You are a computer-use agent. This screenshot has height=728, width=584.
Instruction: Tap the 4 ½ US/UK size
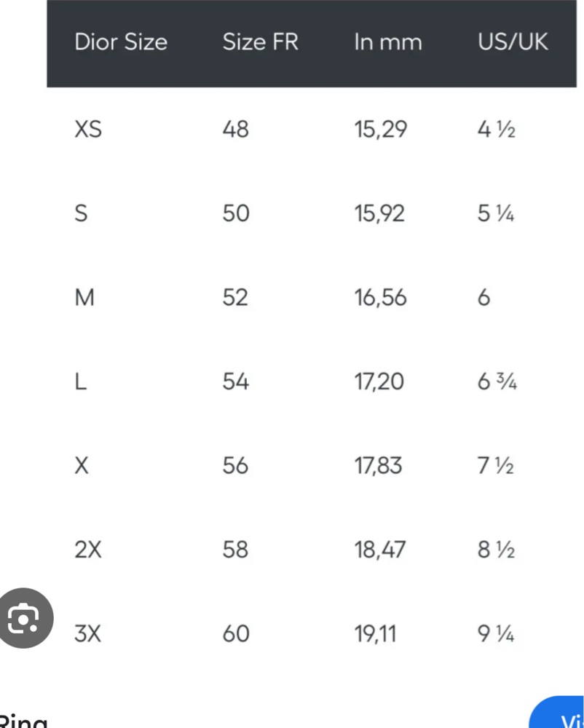(x=497, y=129)
